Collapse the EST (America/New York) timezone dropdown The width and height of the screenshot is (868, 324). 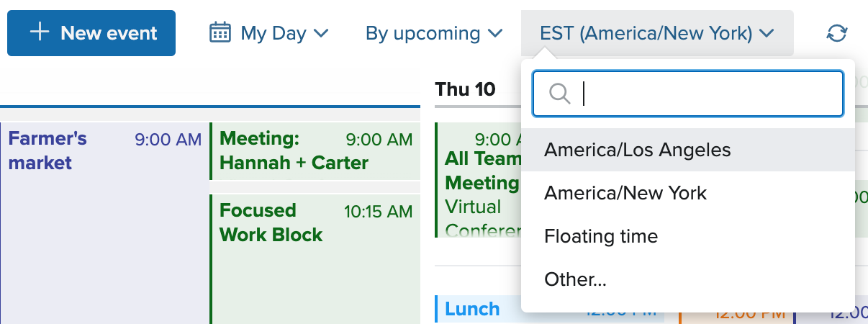point(657,33)
